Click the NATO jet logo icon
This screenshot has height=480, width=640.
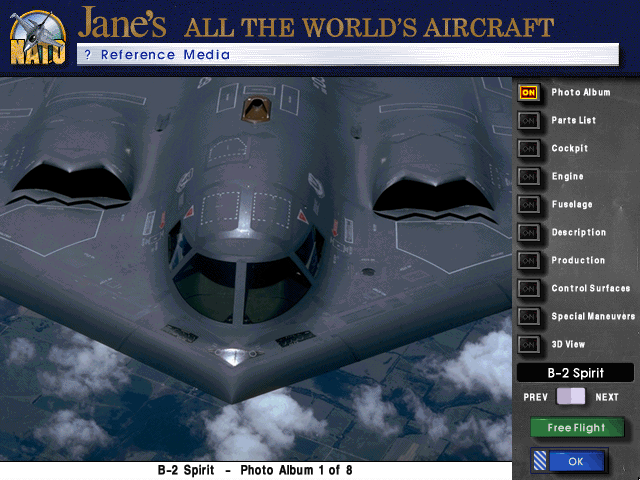pos(36,37)
